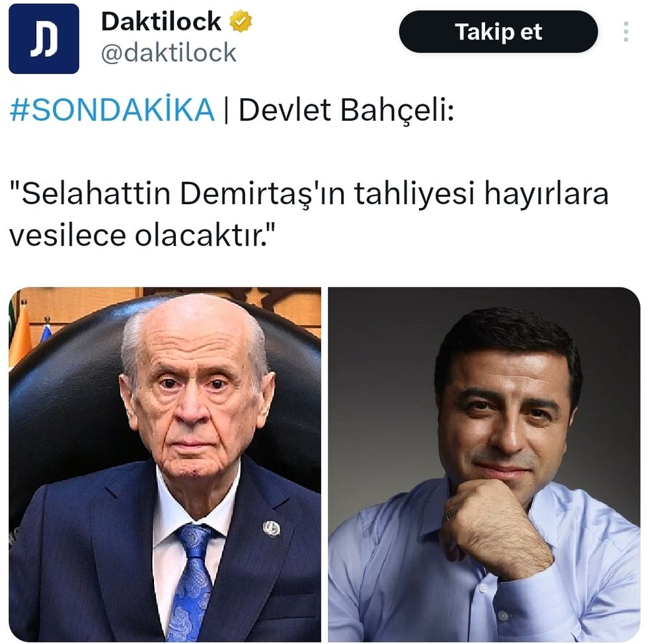
Task: Click the "vesilece olacaktır" text line
Action: click(143, 235)
